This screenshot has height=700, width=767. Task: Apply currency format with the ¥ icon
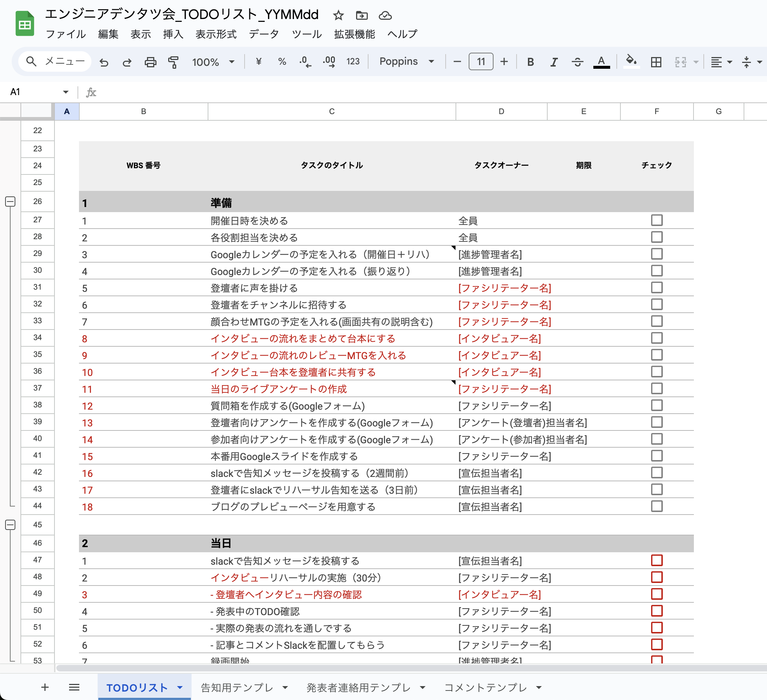tap(259, 62)
